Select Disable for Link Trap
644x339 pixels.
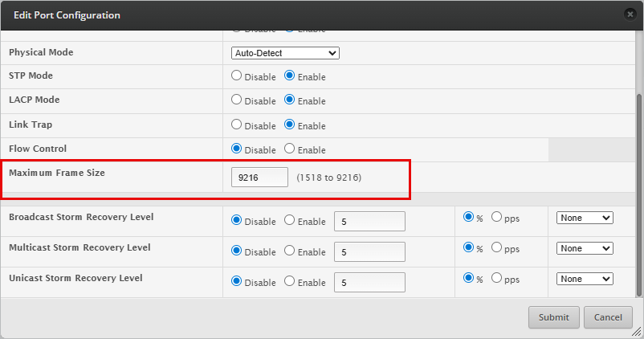click(236, 124)
